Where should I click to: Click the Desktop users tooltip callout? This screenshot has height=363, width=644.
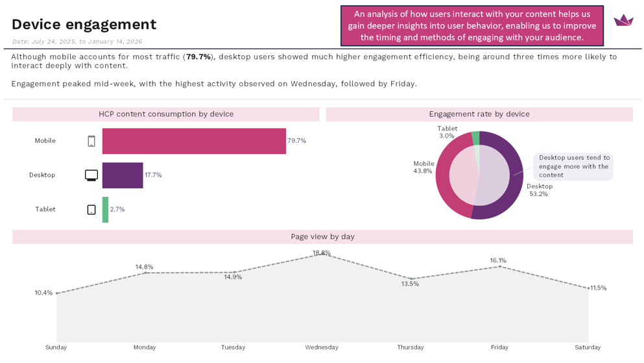pyautogui.click(x=573, y=166)
